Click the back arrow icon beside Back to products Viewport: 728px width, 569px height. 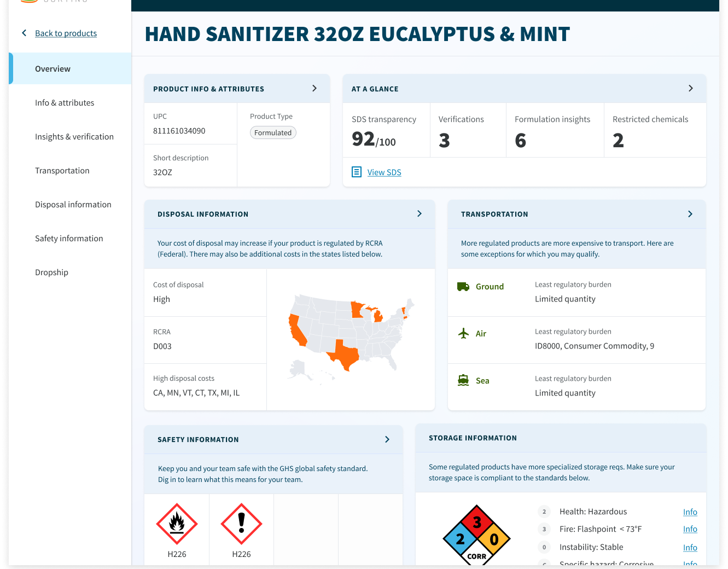pyautogui.click(x=24, y=33)
